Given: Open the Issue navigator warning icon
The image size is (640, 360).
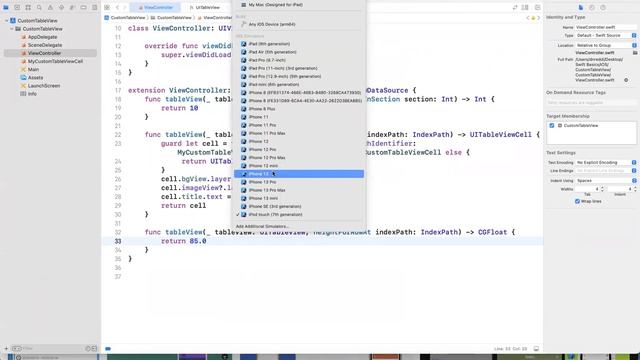Looking at the screenshot, I should coord(50,7).
